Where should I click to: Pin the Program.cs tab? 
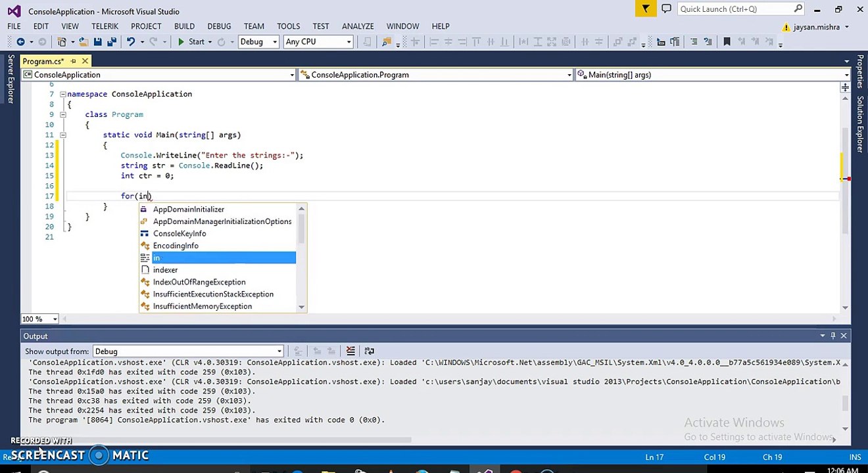(73, 61)
